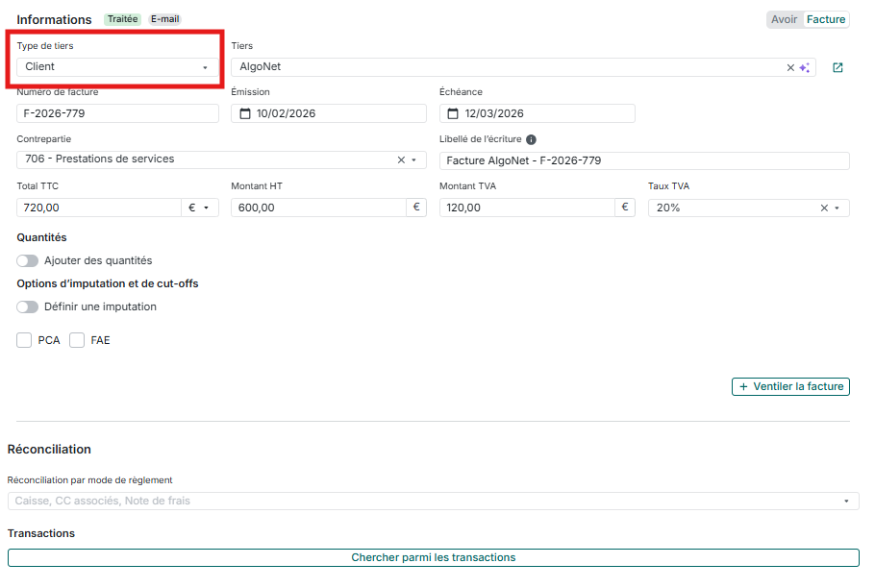Enable the Ajouter des quantités toggle

(x=28, y=260)
